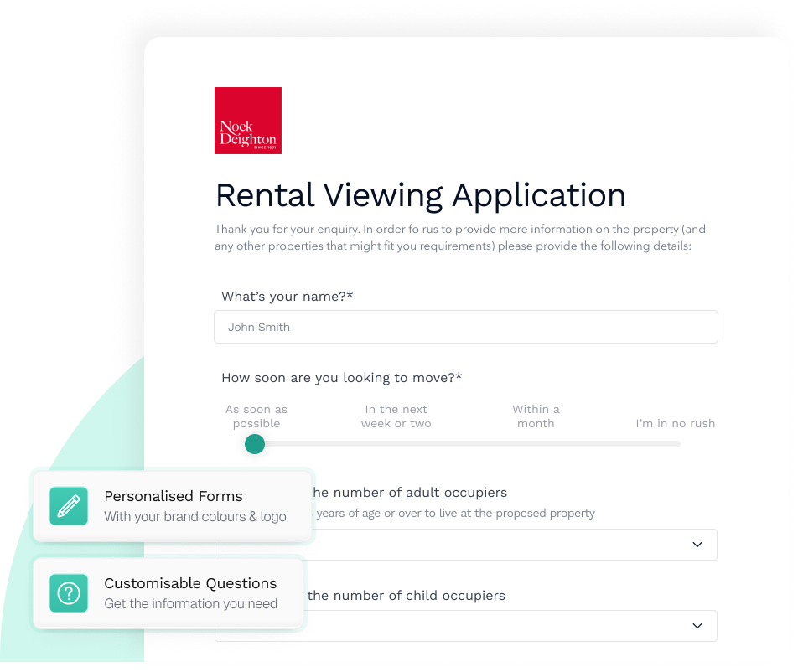Click the 'number of adult occupiers' label
Image resolution: width=798 pixels, height=672 pixels.
tap(410, 493)
